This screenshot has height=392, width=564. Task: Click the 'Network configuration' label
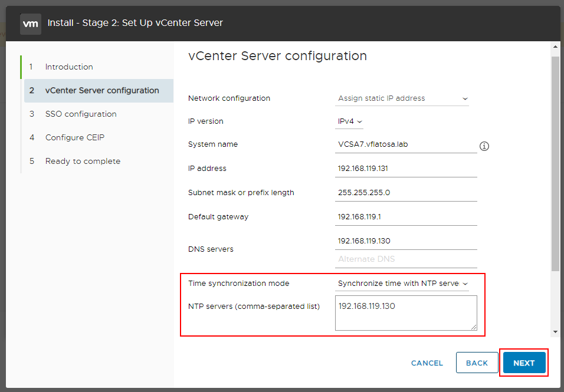pyautogui.click(x=229, y=98)
